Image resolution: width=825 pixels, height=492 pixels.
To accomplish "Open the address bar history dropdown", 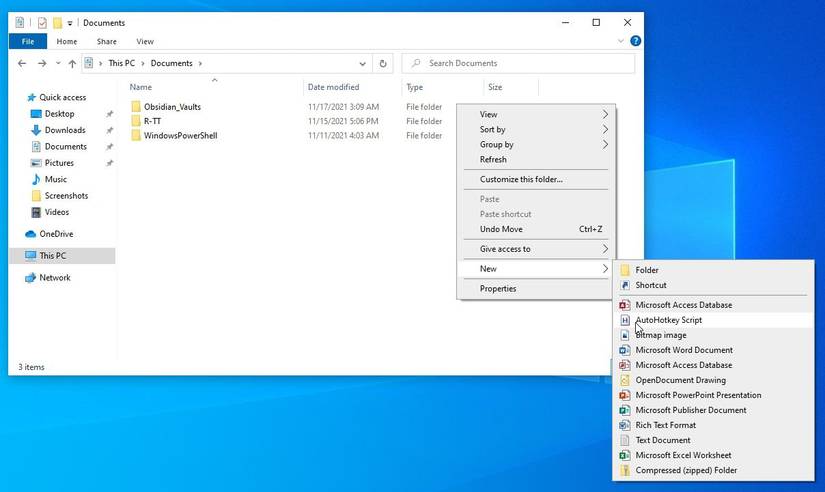I will pos(363,64).
